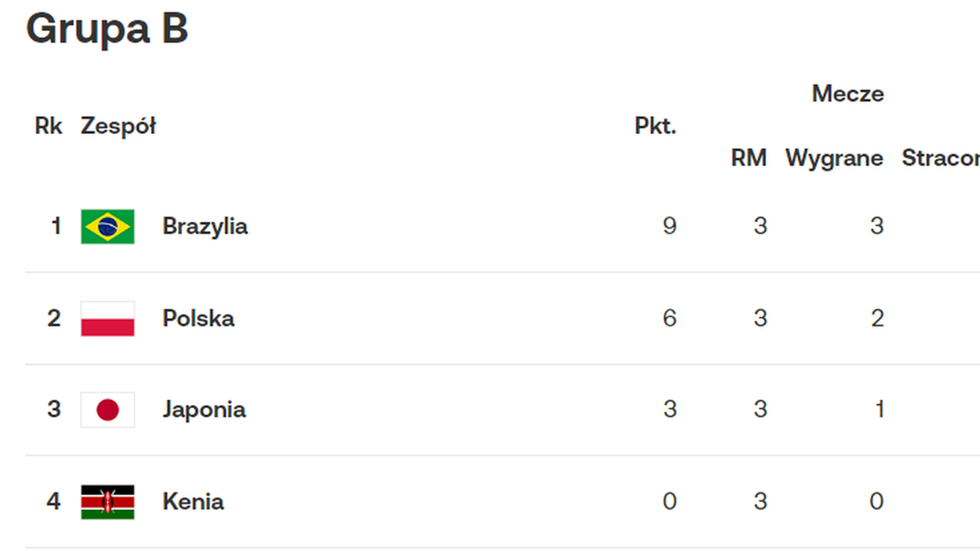Click the Grupa B heading
This screenshot has height=551, width=980.
(107, 29)
